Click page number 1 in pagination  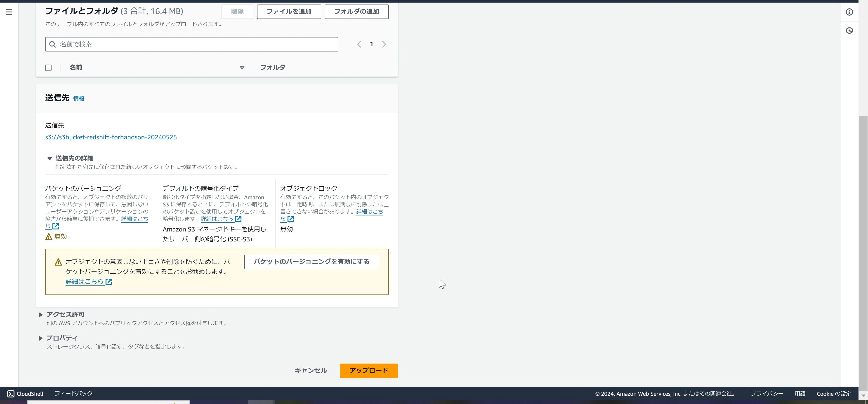pos(371,44)
